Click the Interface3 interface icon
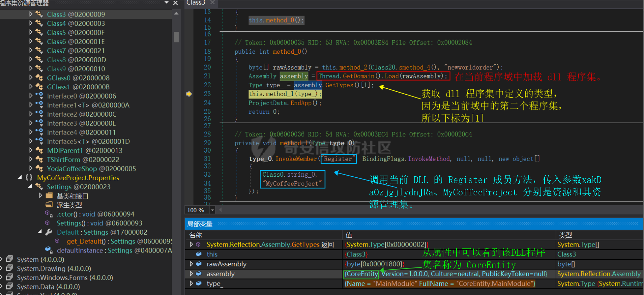Screen dimensions: 644x295 [39, 123]
